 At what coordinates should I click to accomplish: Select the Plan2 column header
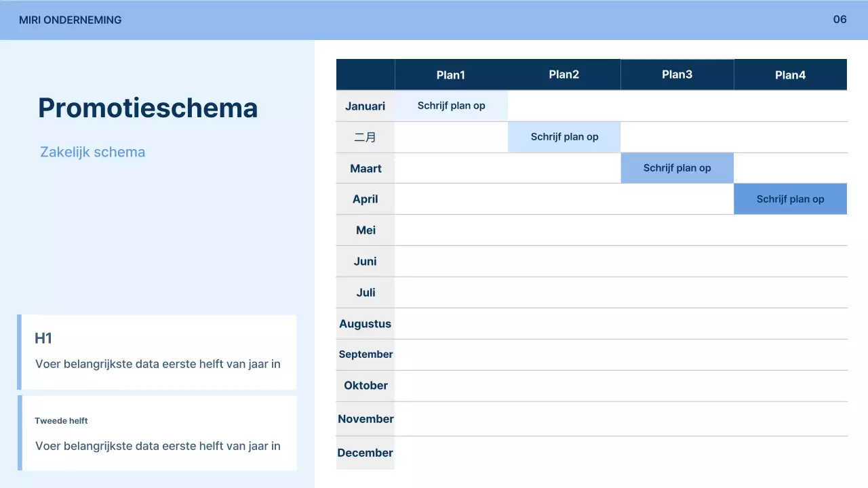564,75
